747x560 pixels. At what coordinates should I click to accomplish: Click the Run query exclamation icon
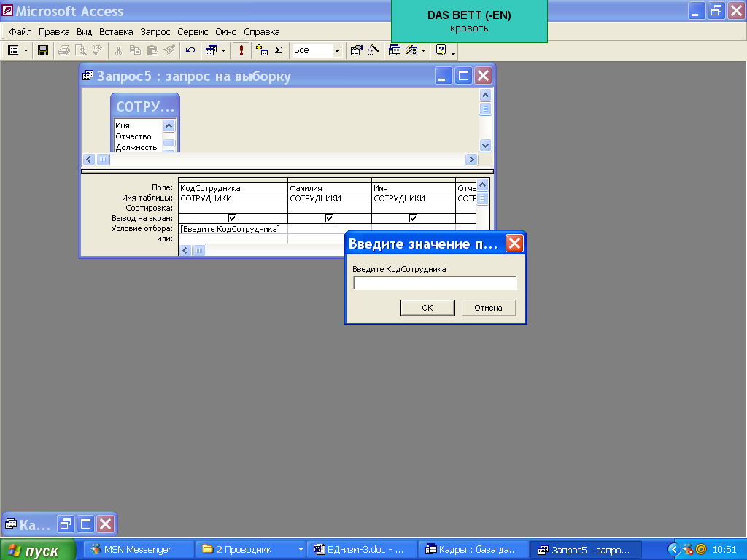pyautogui.click(x=241, y=50)
